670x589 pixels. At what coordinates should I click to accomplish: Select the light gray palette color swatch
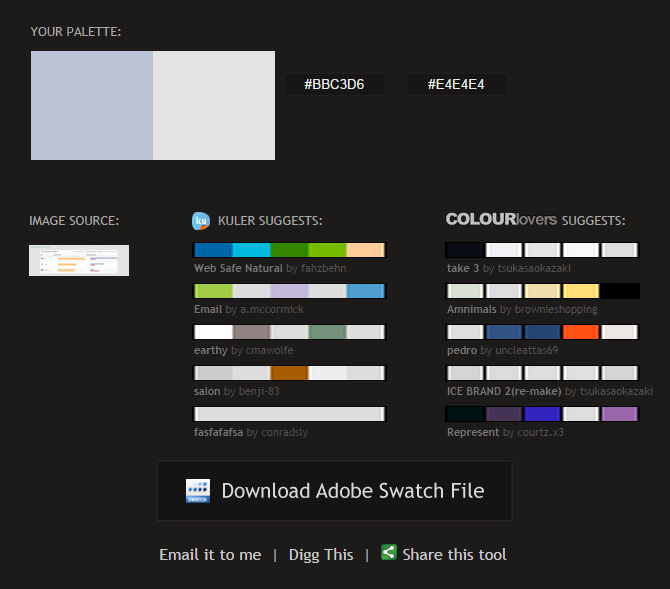(214, 106)
